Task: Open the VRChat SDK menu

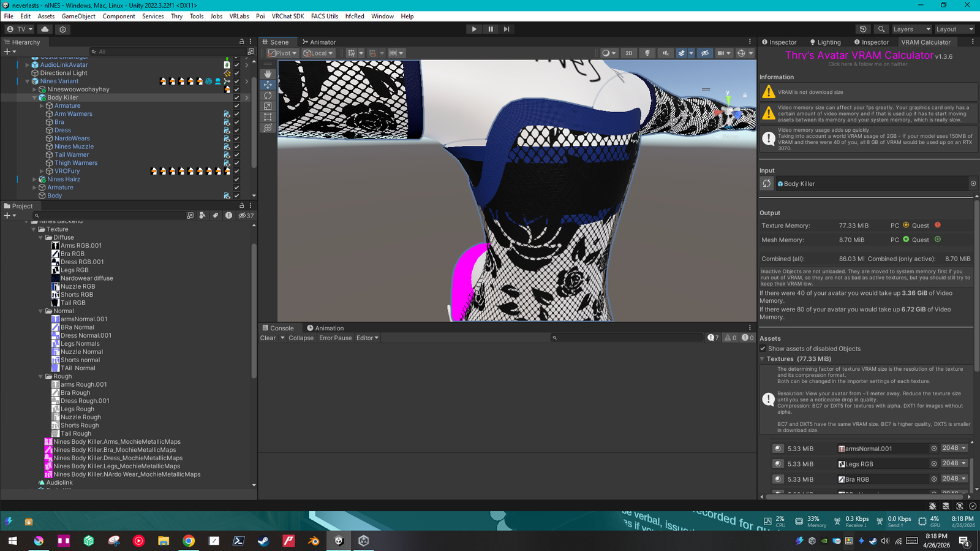Action: pos(287,16)
